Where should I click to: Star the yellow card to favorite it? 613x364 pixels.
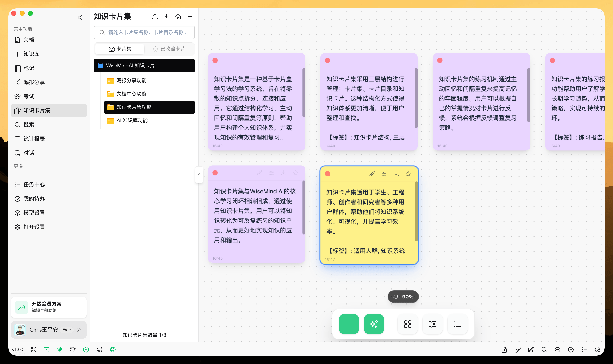pyautogui.click(x=408, y=173)
